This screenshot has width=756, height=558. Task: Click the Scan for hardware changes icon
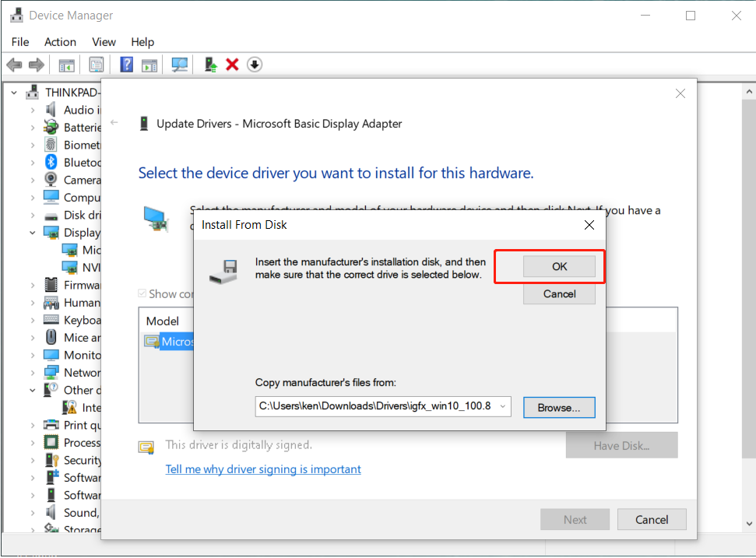click(x=179, y=64)
